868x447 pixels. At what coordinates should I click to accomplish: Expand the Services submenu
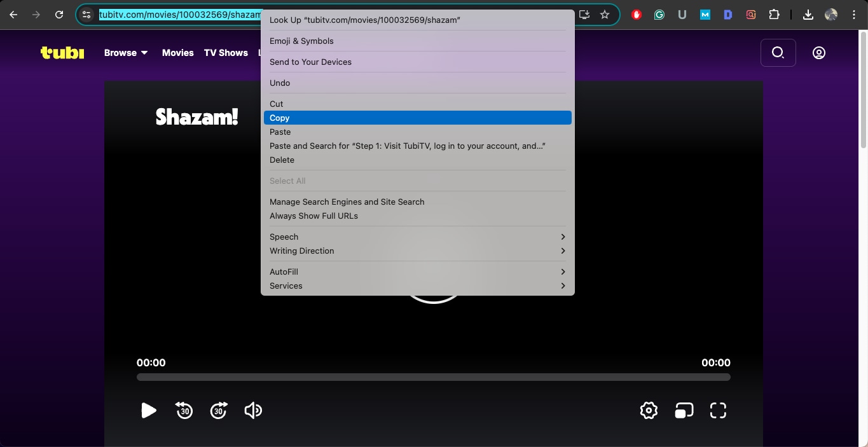click(x=418, y=285)
